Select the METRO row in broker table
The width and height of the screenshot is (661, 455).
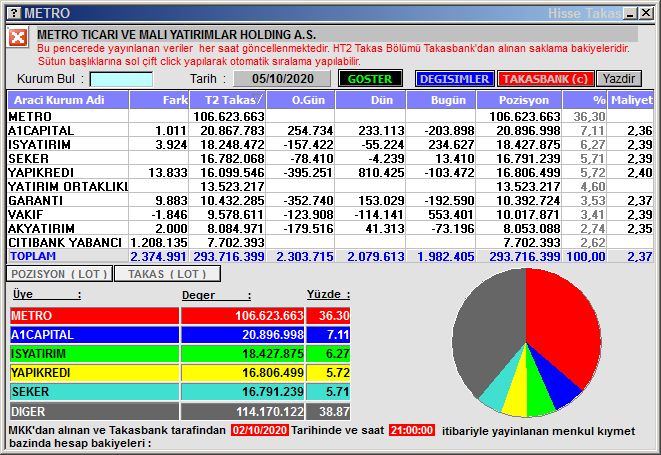330,116
